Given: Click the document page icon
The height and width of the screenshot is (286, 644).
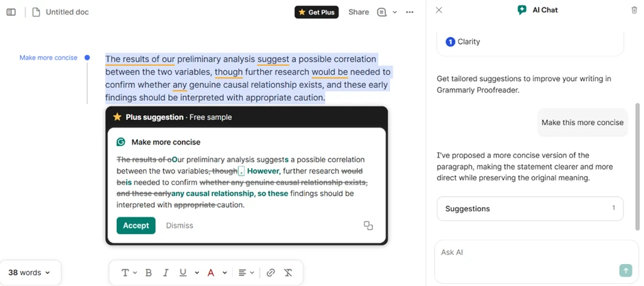Looking at the screenshot, I should tap(36, 12).
